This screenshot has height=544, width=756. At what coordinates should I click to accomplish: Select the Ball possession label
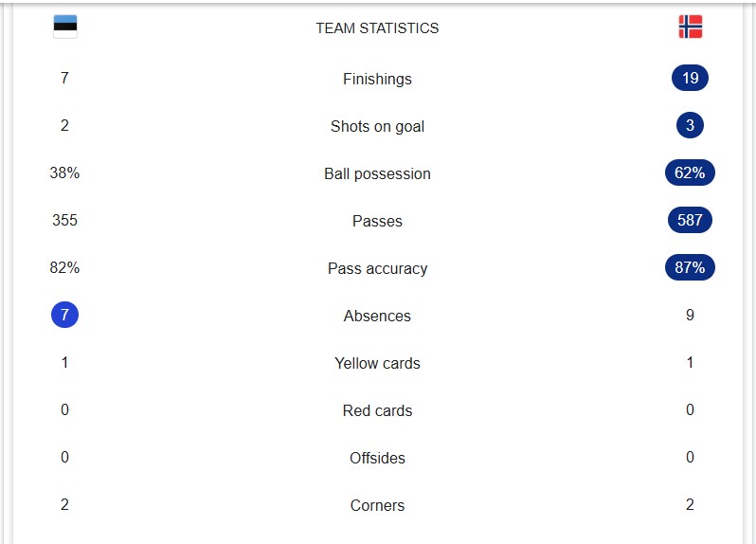point(377,173)
